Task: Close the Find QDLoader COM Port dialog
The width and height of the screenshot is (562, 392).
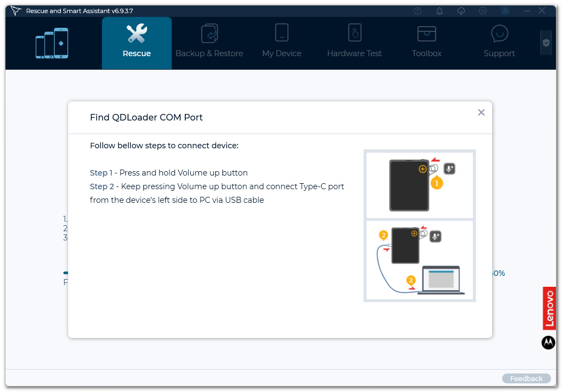Action: click(x=481, y=113)
